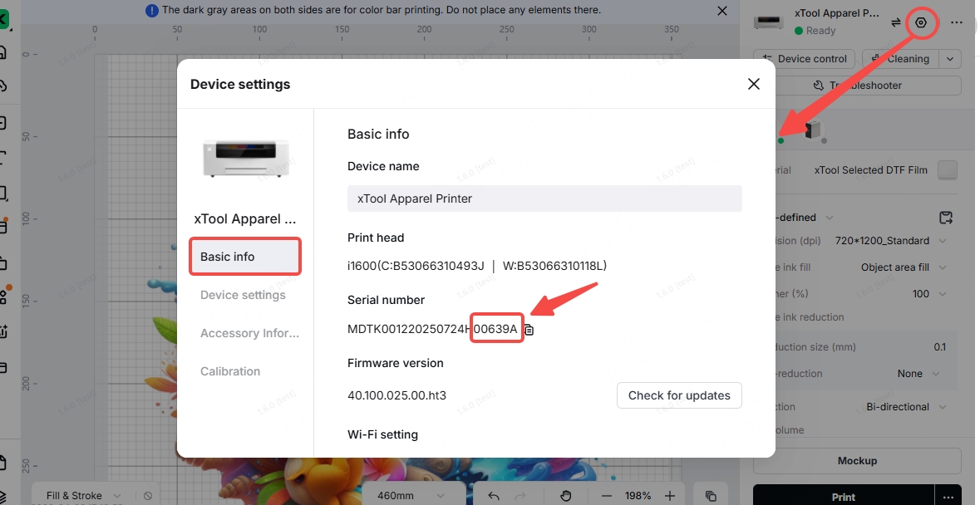
Task: Open the Basic info tab
Action: point(246,257)
